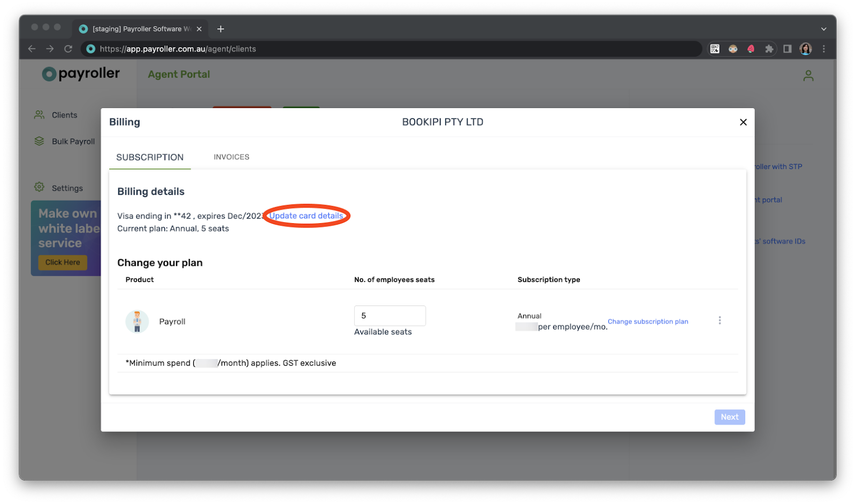Click the 'No. of employees seats' column header
This screenshot has width=856, height=504.
tap(394, 279)
